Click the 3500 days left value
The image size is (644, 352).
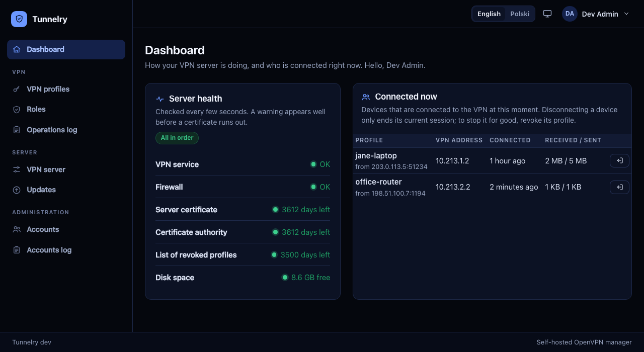[x=305, y=255]
